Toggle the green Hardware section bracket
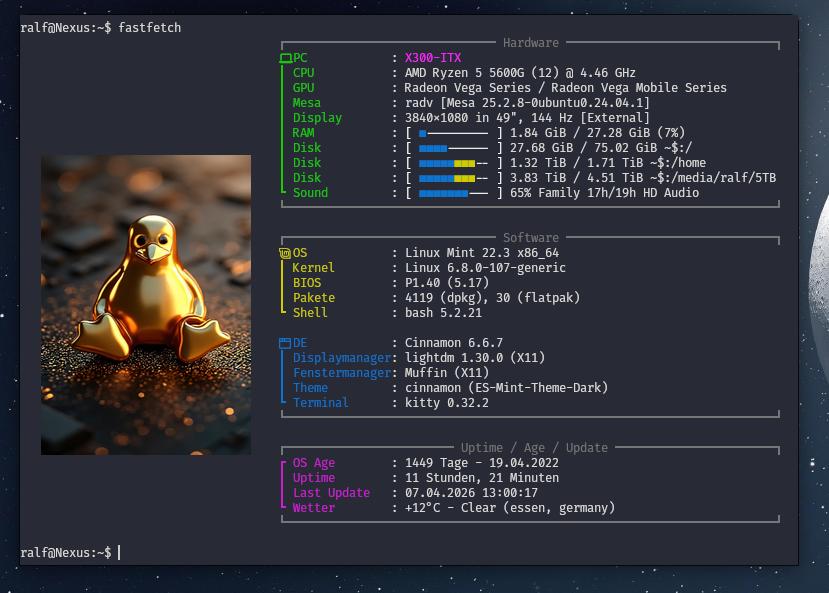The width and height of the screenshot is (829, 593). (x=280, y=125)
